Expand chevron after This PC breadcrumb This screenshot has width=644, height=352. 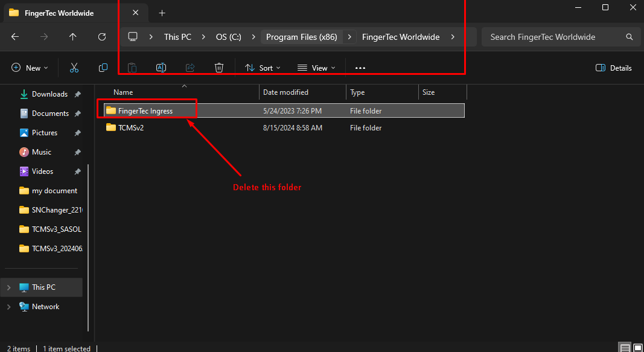coord(204,37)
